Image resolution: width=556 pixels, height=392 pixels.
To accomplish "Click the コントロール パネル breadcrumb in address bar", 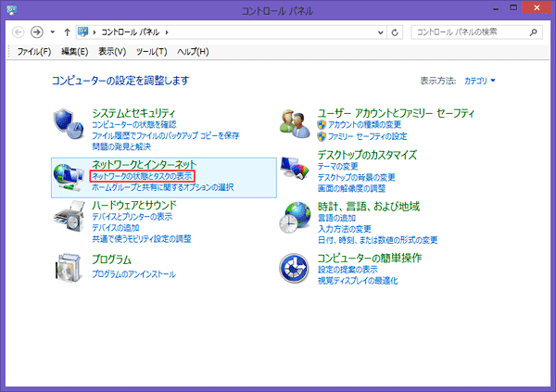I will pos(130,32).
